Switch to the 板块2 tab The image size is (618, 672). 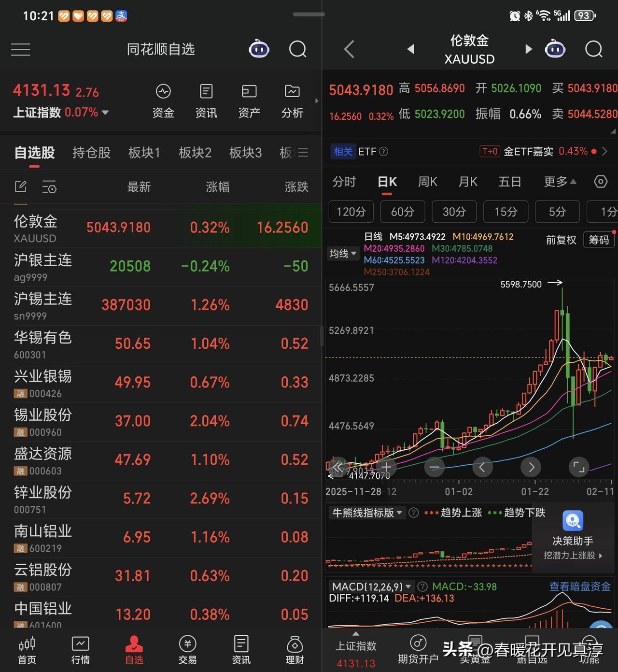[195, 153]
